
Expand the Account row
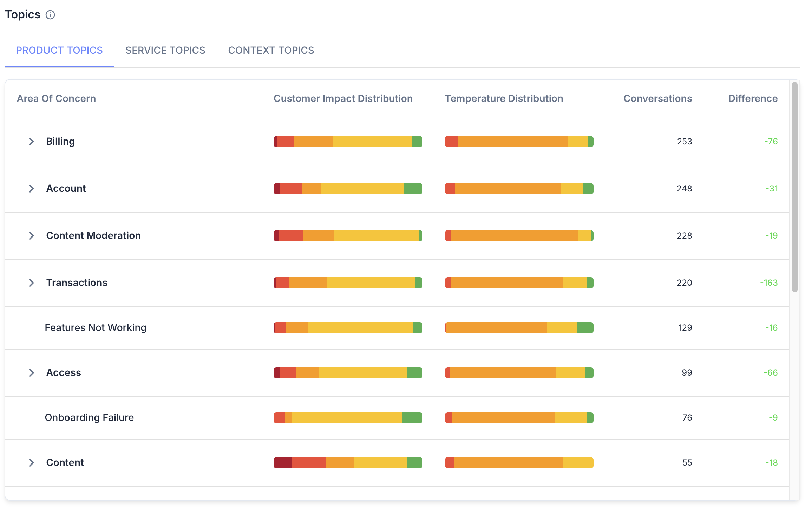click(31, 189)
